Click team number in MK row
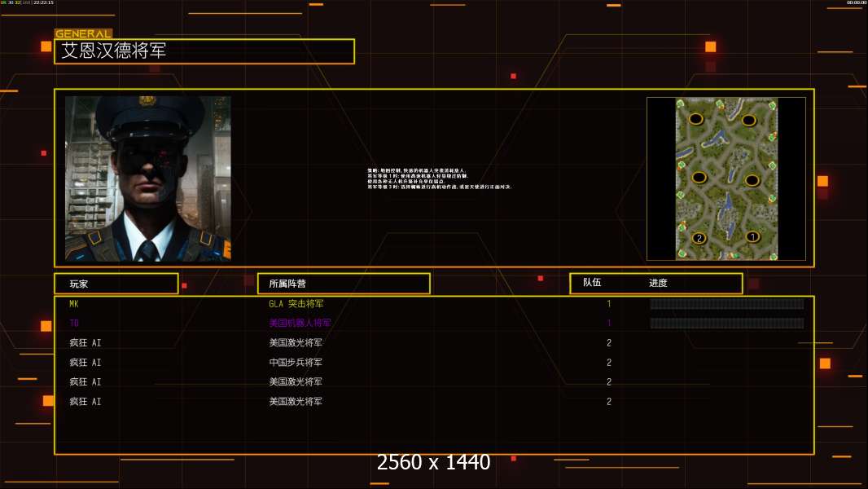This screenshot has width=868, height=489. (609, 303)
